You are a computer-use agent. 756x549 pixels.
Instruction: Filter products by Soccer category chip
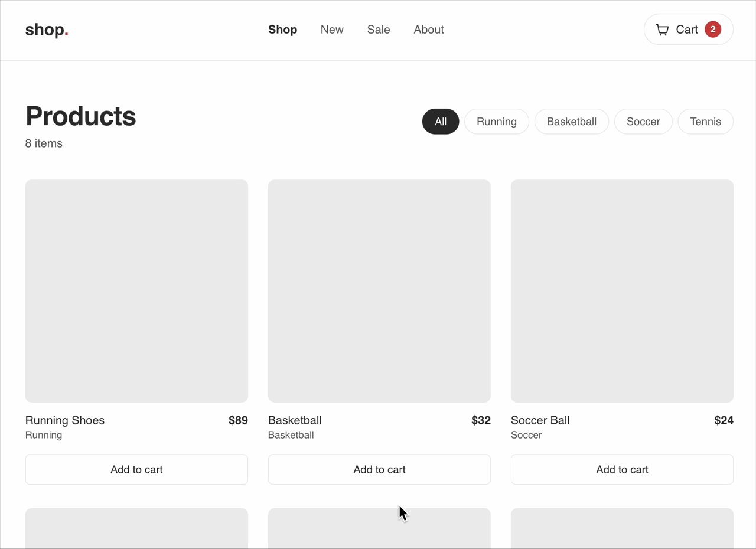coord(643,122)
